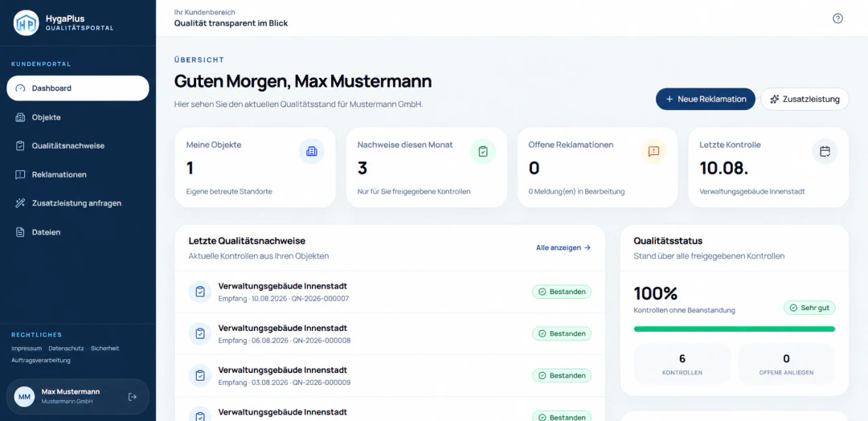
Task: Click the plus icon in Neue Reklamation button
Action: 669,99
